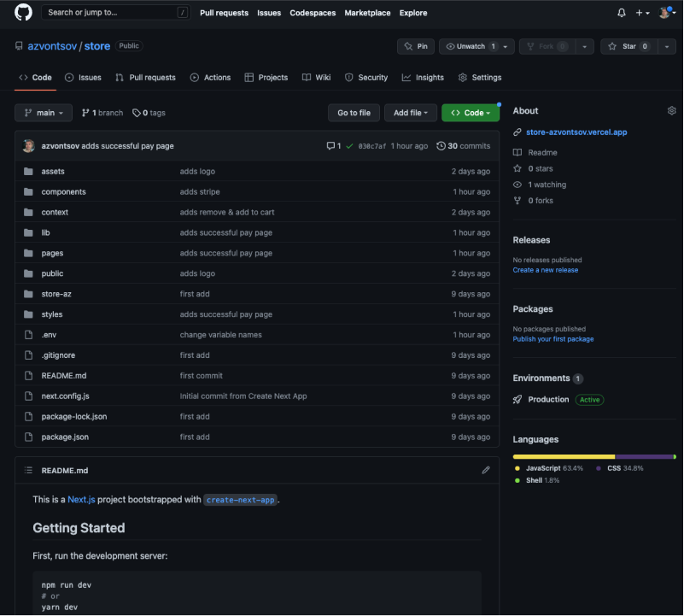The height and width of the screenshot is (616, 684).
Task: Click the Go to file button
Action: pyautogui.click(x=354, y=113)
